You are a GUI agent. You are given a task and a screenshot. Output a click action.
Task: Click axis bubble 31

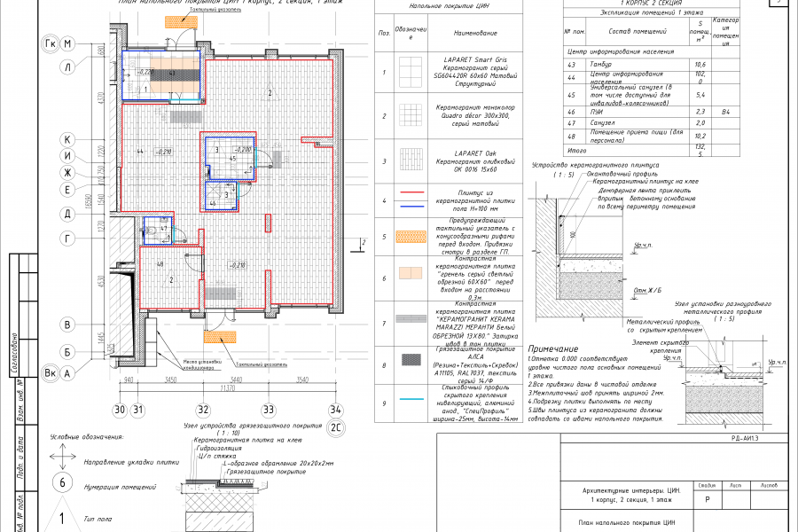click(x=138, y=410)
